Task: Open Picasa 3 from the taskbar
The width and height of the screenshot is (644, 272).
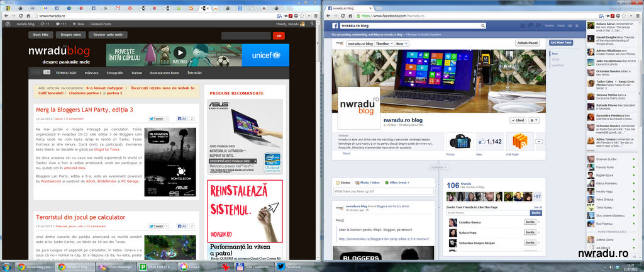Action: [x=196, y=267]
